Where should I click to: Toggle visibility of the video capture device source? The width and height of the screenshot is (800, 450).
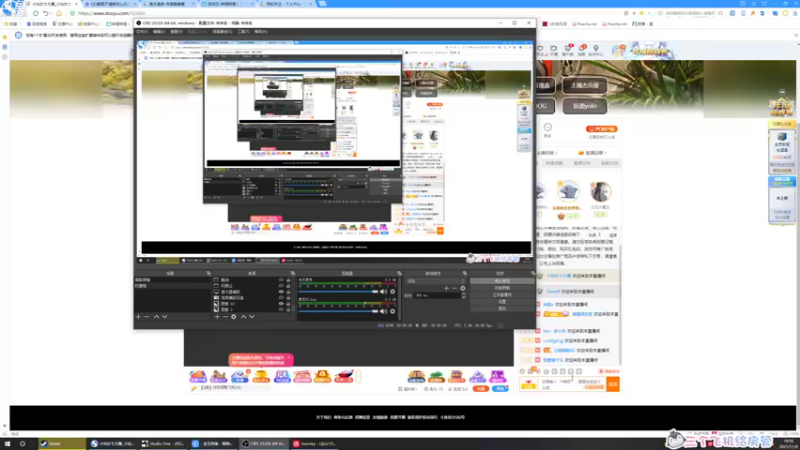point(281,297)
